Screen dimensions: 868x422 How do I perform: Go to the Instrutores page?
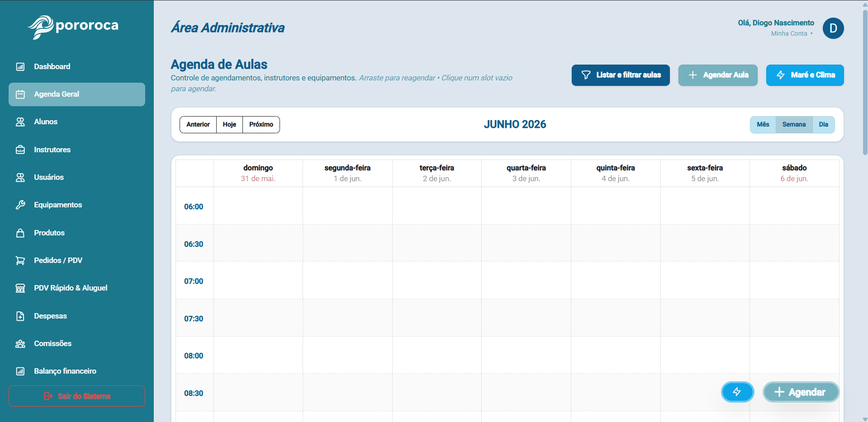(77, 150)
